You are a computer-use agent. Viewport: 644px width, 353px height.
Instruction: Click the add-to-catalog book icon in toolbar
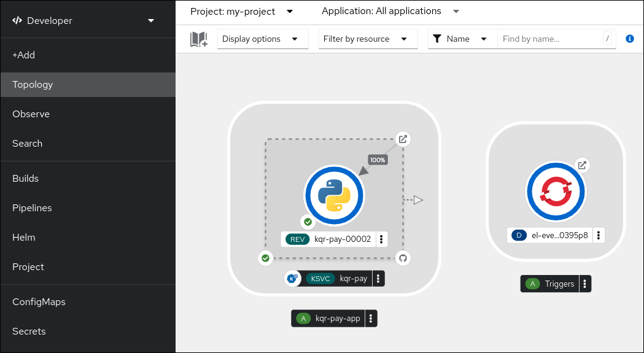(x=198, y=39)
